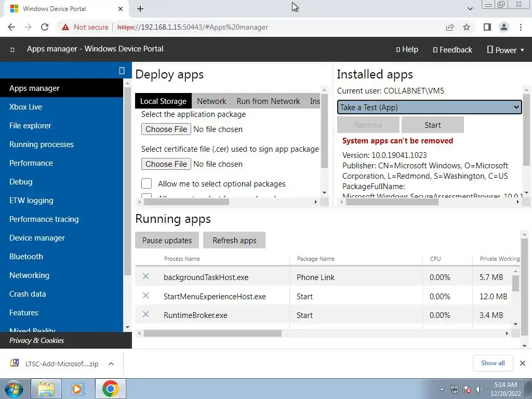Collapse the blue sidebar panel icon
This screenshot has height=399, width=532.
coord(122,71)
